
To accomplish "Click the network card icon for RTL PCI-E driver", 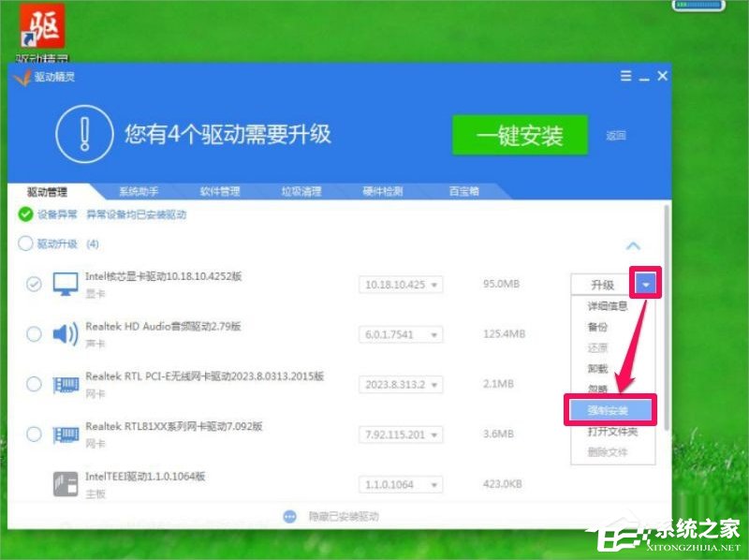I will (64, 384).
